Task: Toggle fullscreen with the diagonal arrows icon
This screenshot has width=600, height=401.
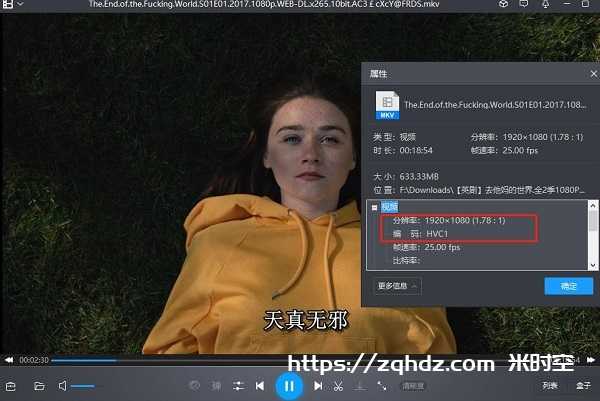Action: click(x=382, y=386)
